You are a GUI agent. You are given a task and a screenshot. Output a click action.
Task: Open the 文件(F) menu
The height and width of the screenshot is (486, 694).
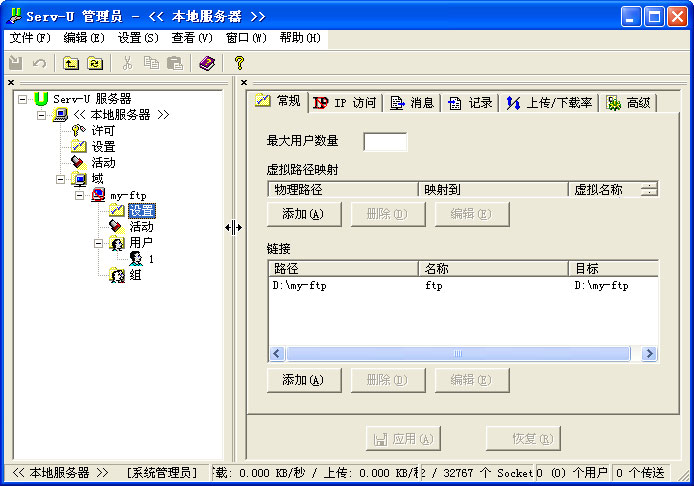(30, 38)
